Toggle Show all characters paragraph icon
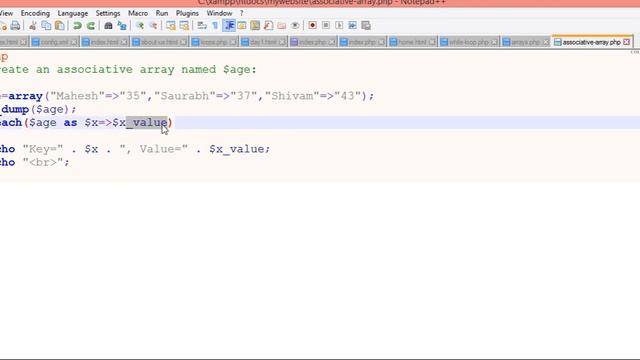Screen dimensions: 640x360 click(215, 26)
